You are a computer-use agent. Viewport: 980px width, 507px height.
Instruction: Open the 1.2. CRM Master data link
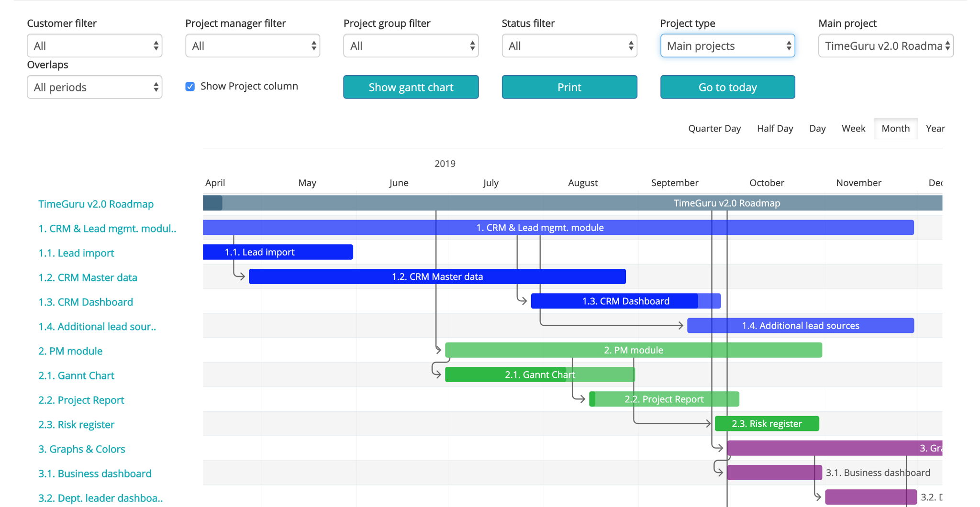88,277
